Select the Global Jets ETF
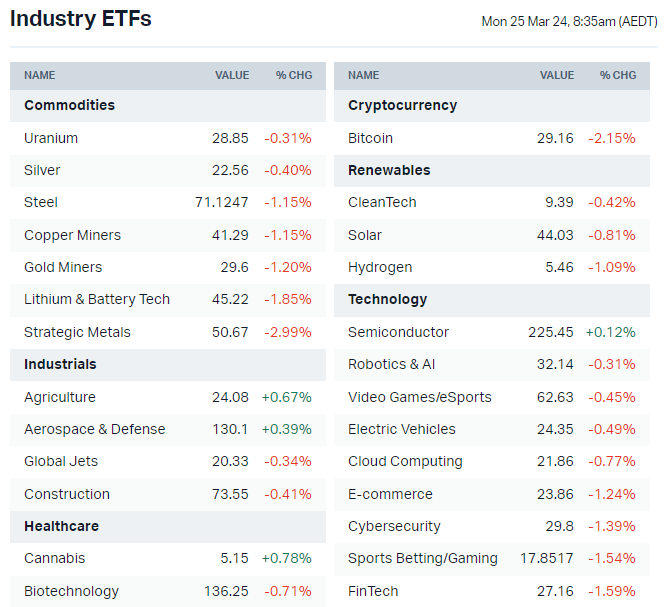Viewport: 664px width, 607px height. point(61,461)
